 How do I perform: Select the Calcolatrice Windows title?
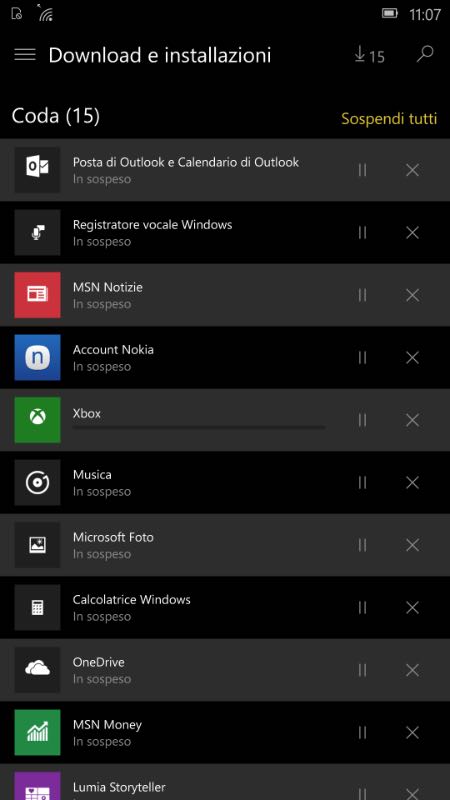[x=132, y=599]
